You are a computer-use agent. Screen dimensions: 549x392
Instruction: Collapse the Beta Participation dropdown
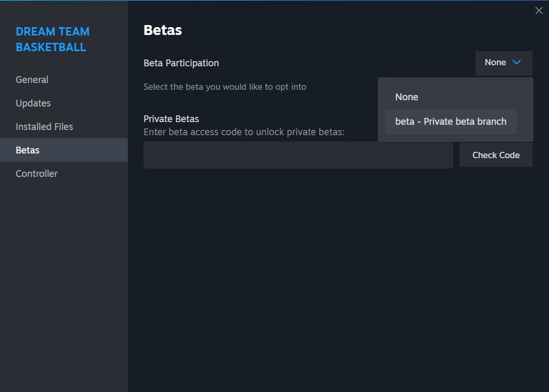pos(504,63)
